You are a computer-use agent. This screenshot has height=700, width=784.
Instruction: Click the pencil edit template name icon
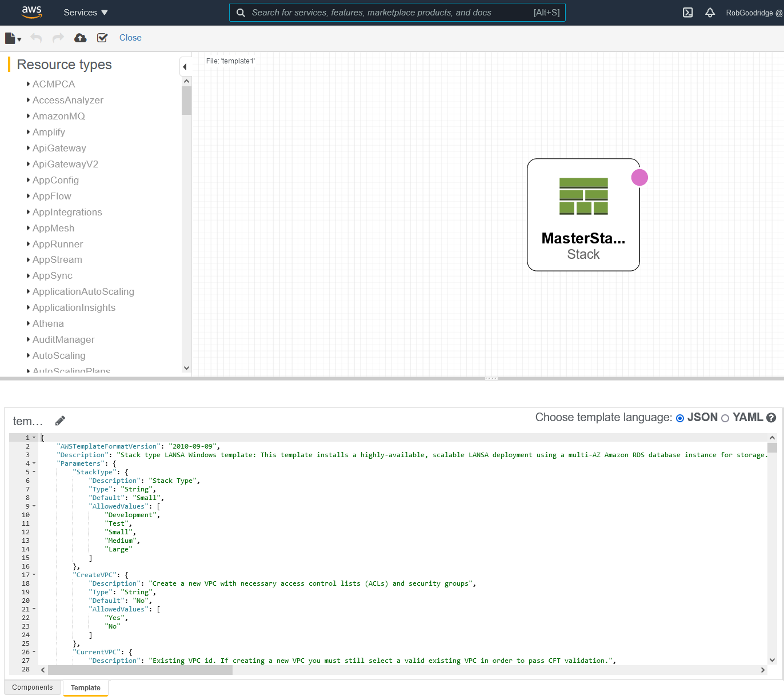pyautogui.click(x=60, y=421)
